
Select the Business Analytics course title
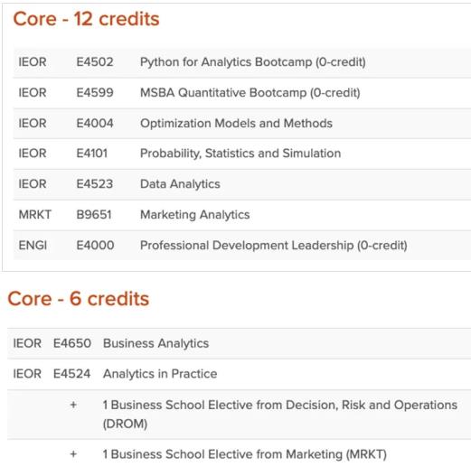[x=155, y=343]
